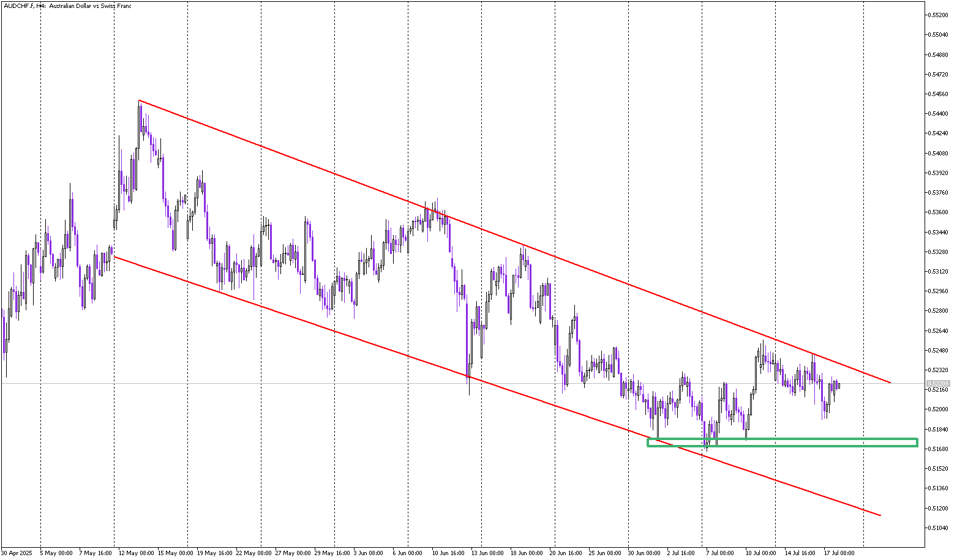Image resolution: width=957 pixels, height=560 pixels.
Task: Select the lower red channel trendline
Action: point(497,386)
